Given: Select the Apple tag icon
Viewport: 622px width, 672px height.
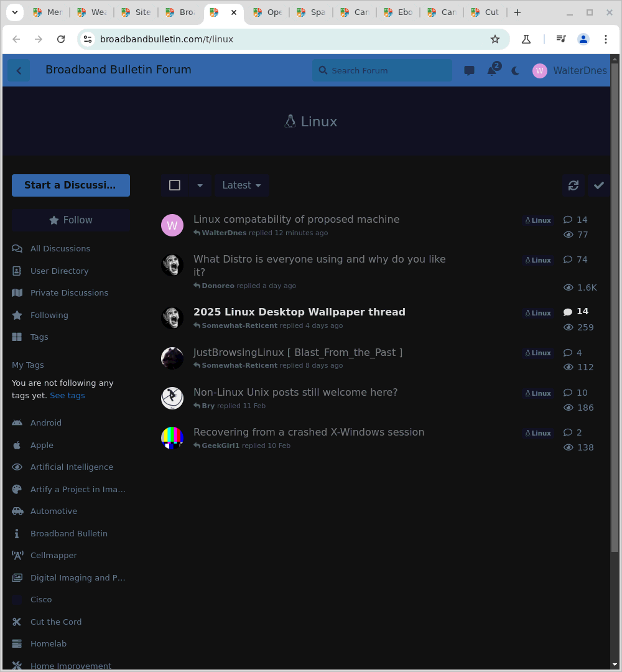Looking at the screenshot, I should click(x=17, y=445).
